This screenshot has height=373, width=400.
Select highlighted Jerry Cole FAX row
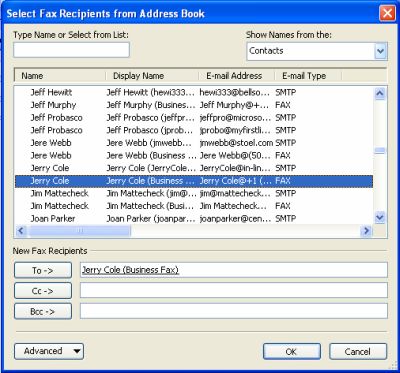pos(194,181)
